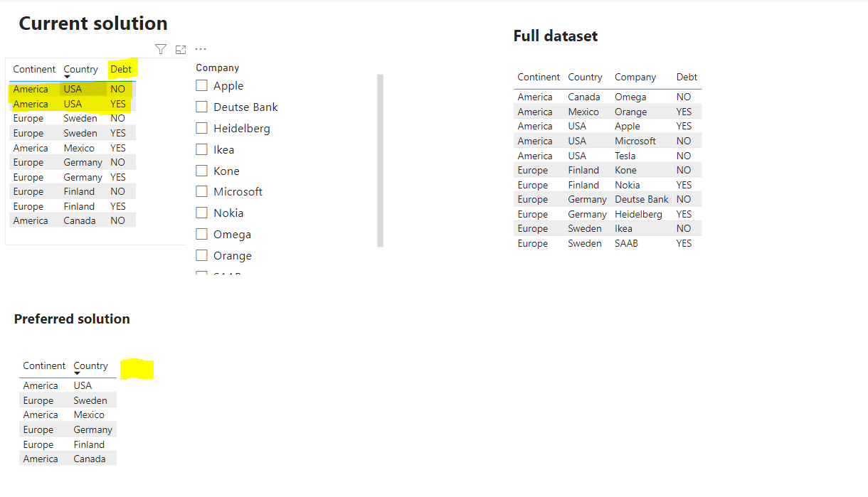Viewport: 868px width, 497px height.
Task: Click the Company slicer scrollbar
Action: point(380,161)
